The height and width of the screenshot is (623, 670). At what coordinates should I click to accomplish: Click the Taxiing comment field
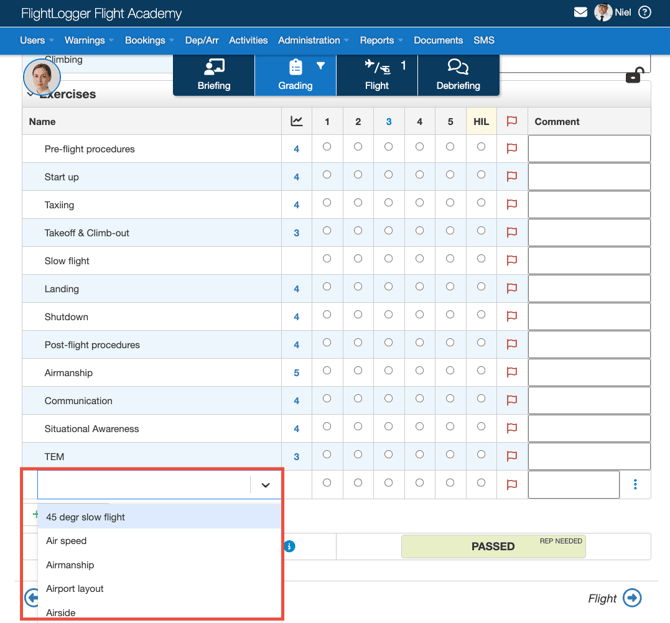click(x=589, y=205)
